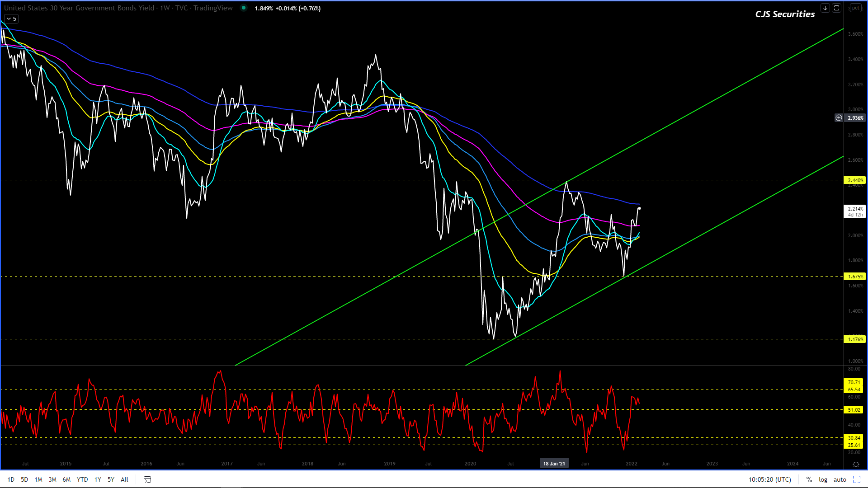Click the maximize chart pane icon
Viewport: 868px width, 488px height.
click(x=836, y=8)
